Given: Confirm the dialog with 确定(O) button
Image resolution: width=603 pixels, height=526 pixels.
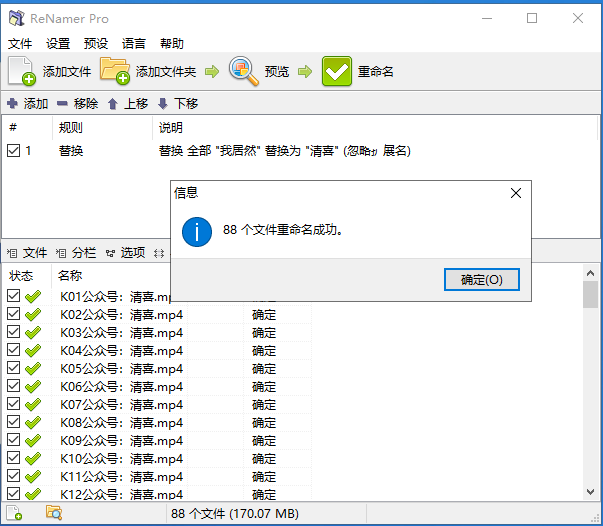Looking at the screenshot, I should pos(482,280).
